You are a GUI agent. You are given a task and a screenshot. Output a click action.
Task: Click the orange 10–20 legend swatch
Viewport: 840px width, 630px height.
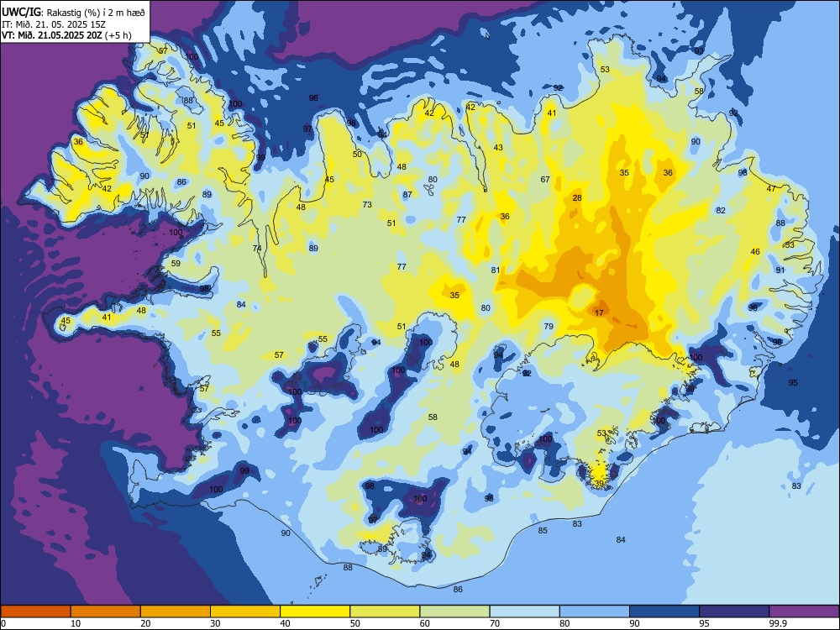(x=106, y=612)
